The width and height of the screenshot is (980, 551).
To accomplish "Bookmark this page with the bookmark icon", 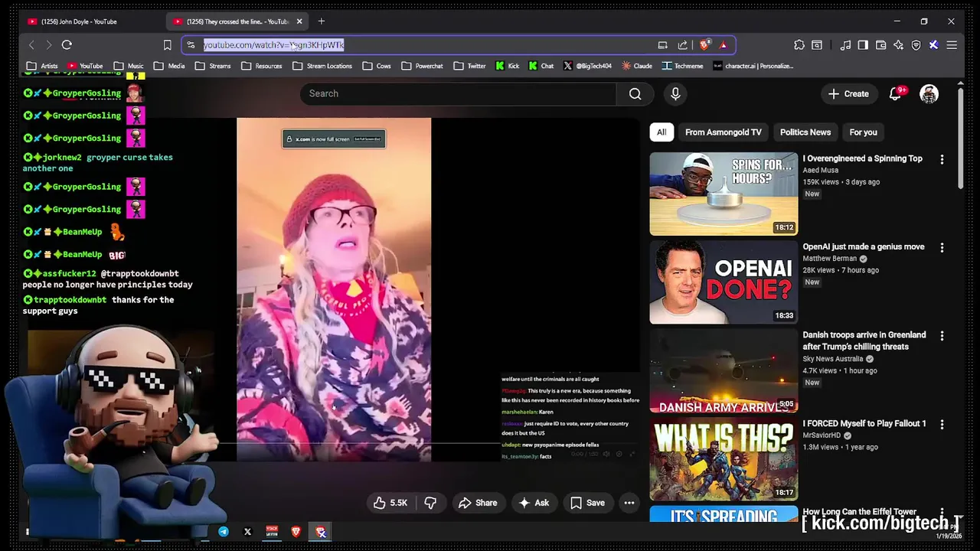I will (167, 45).
